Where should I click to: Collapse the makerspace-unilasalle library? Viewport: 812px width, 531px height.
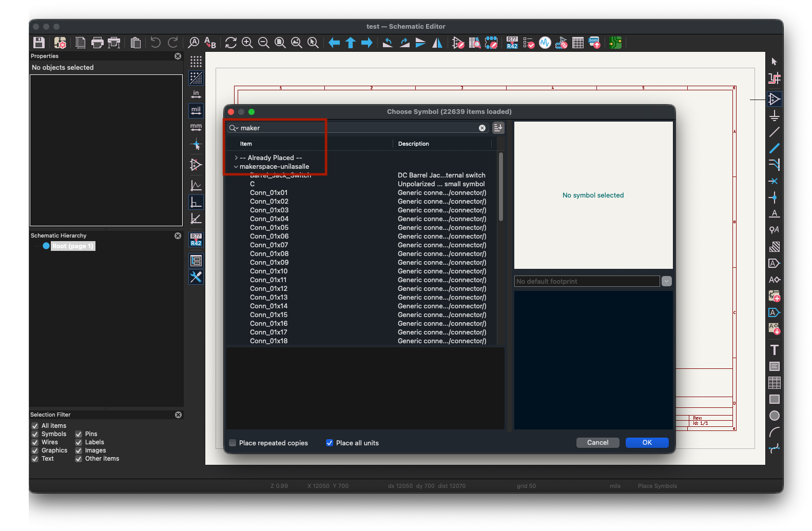(x=236, y=167)
